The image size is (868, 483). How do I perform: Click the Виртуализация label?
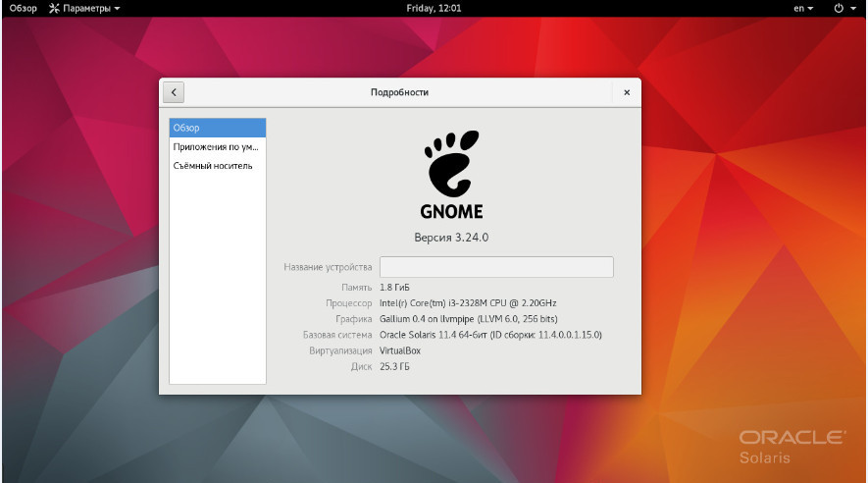pos(340,350)
